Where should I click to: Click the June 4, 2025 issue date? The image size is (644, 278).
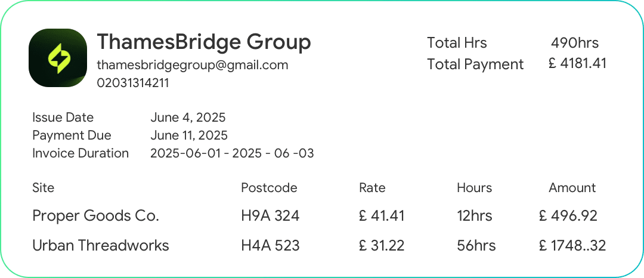point(188,118)
